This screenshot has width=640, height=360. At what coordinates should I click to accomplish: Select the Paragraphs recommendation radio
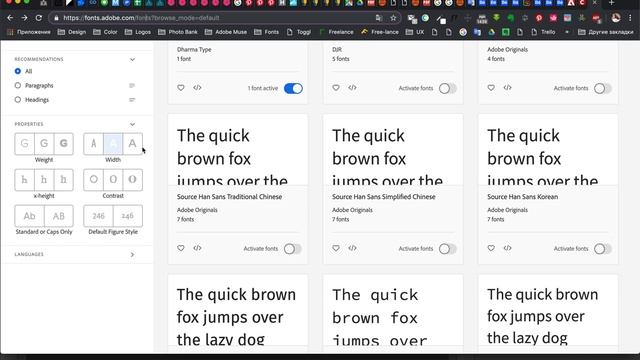[18, 85]
